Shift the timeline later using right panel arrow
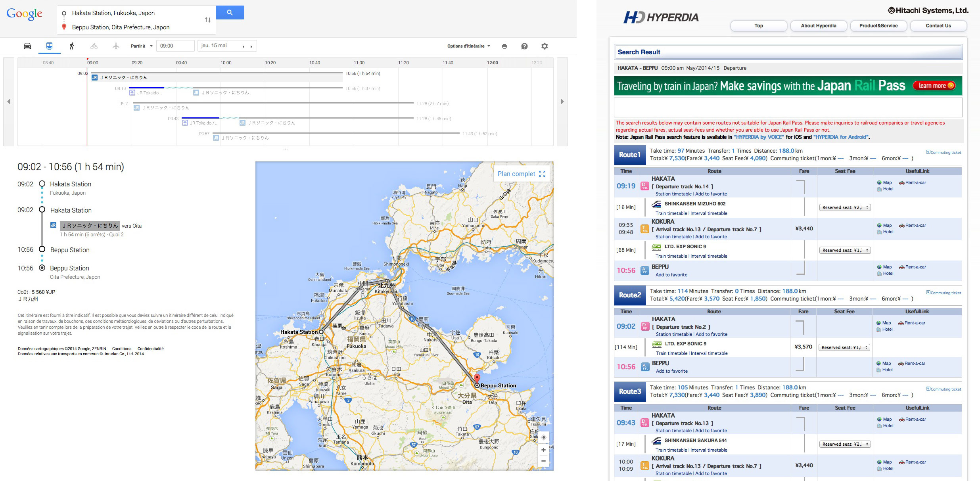Image resolution: width=980 pixels, height=481 pixels. click(x=562, y=102)
